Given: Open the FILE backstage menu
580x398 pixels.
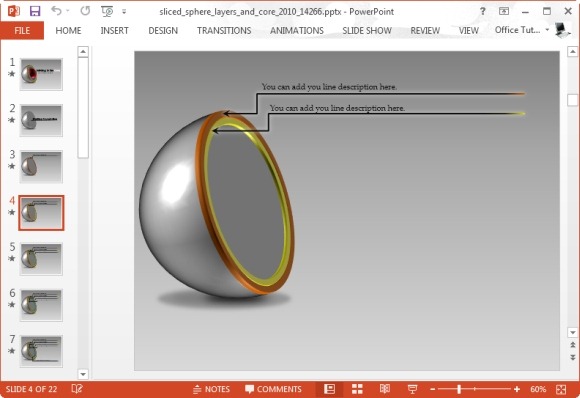Looking at the screenshot, I should tap(22, 30).
